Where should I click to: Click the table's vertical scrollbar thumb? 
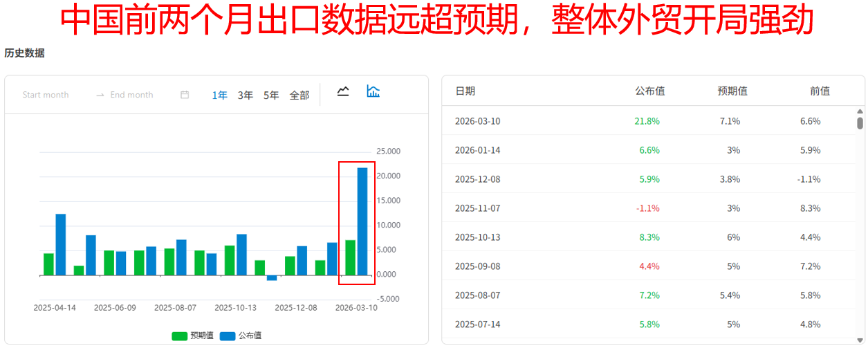(x=860, y=123)
